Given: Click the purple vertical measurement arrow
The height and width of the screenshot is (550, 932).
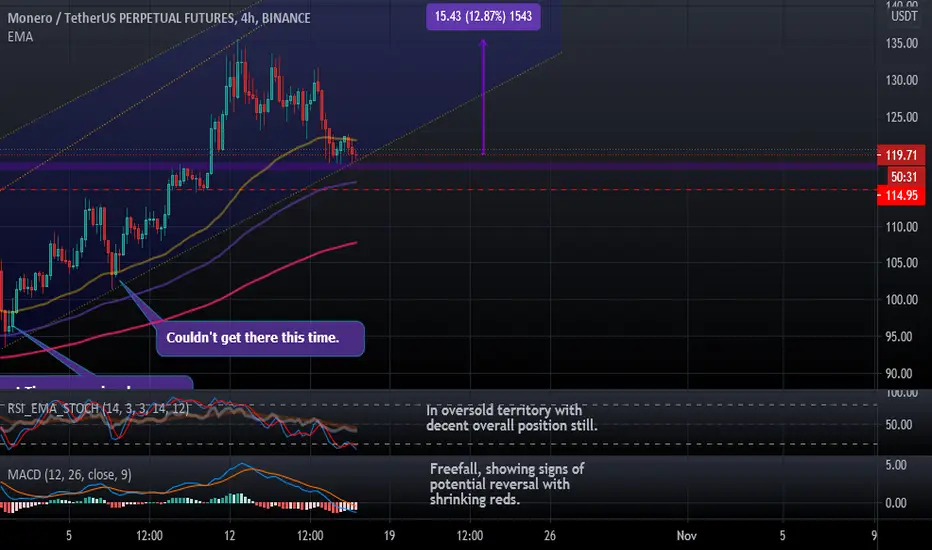Looking at the screenshot, I should 483,97.
